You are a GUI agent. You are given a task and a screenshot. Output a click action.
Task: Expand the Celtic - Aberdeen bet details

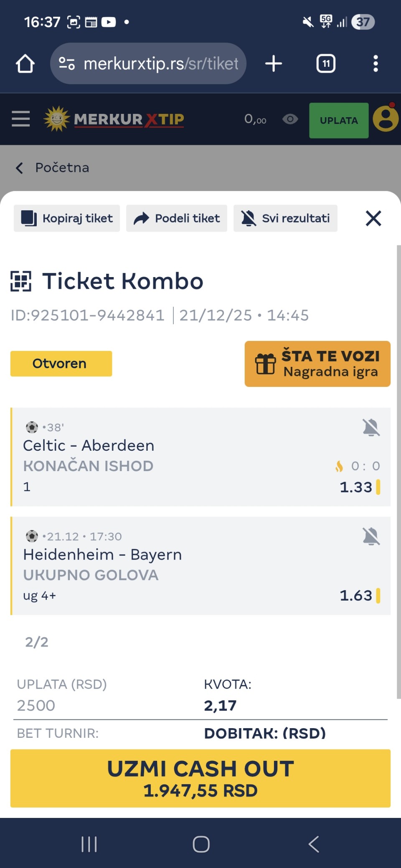click(x=167, y=457)
